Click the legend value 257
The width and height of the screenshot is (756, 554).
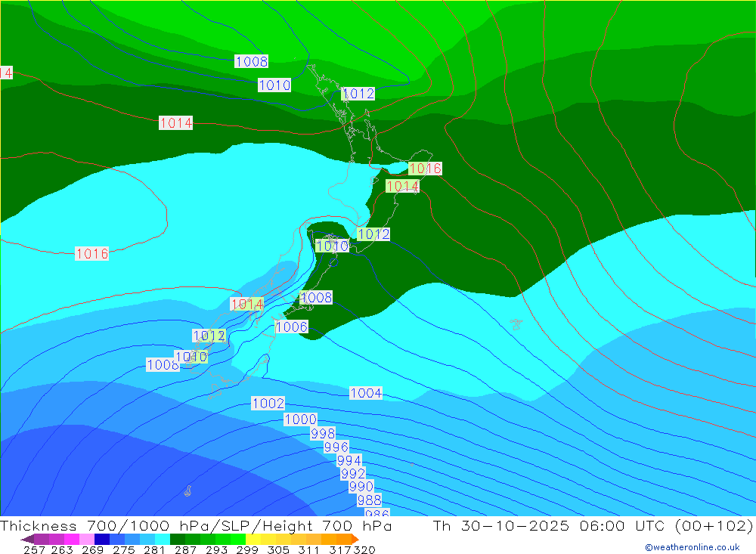click(34, 549)
